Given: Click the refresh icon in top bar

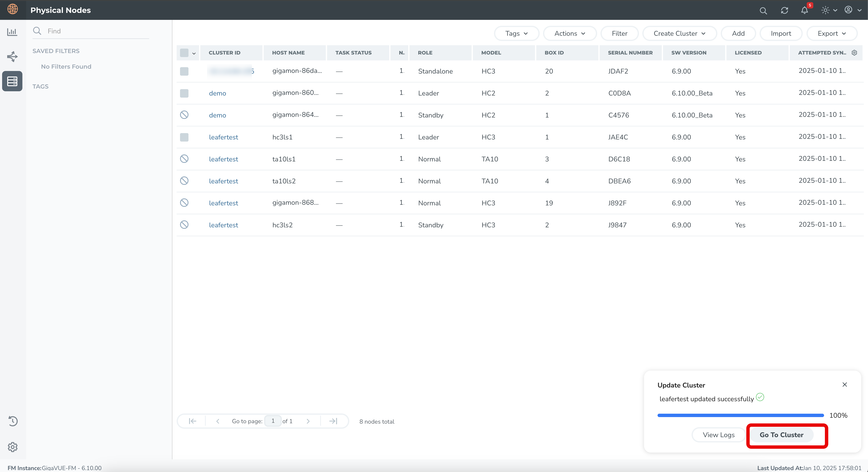Looking at the screenshot, I should 785,10.
